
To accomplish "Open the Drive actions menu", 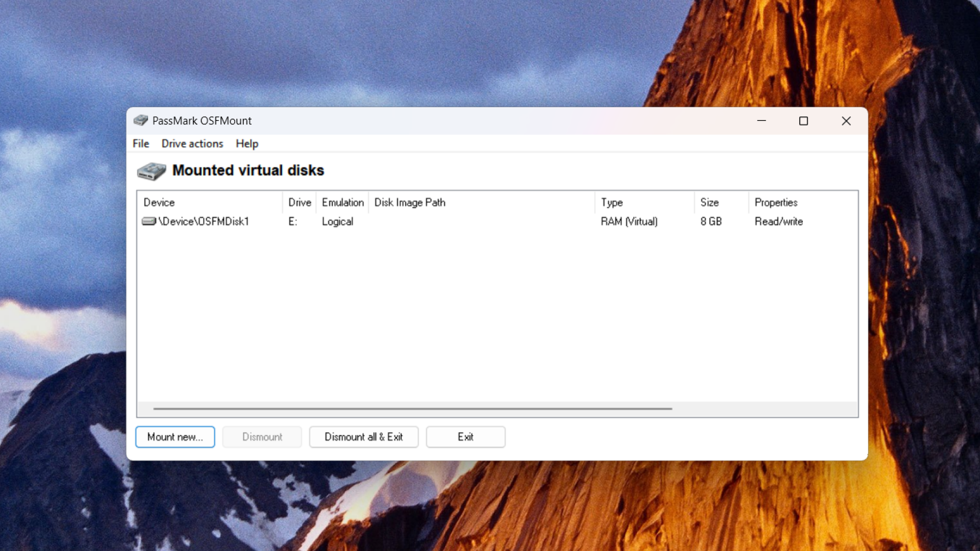I will pyautogui.click(x=192, y=144).
